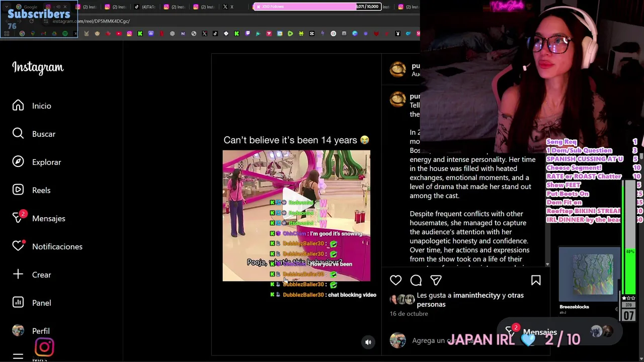Open the Google Drive bookmark
Viewport: 644px width, 362px height.
point(54,34)
